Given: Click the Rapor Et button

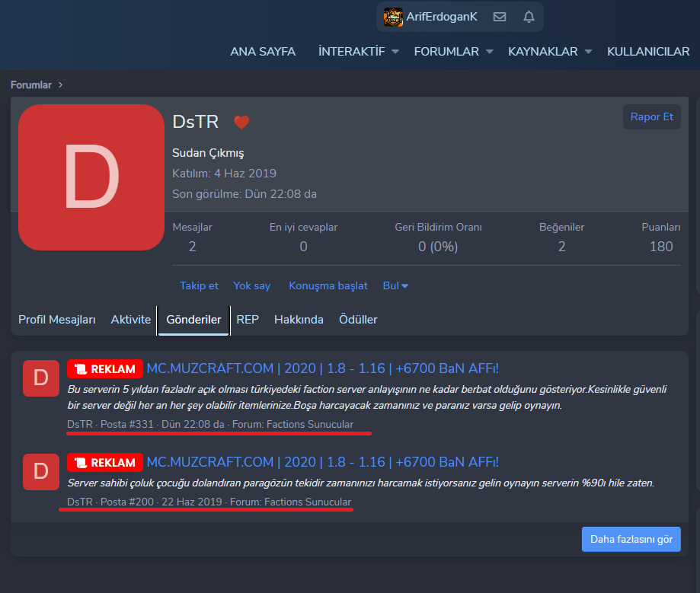Looking at the screenshot, I should (x=652, y=117).
